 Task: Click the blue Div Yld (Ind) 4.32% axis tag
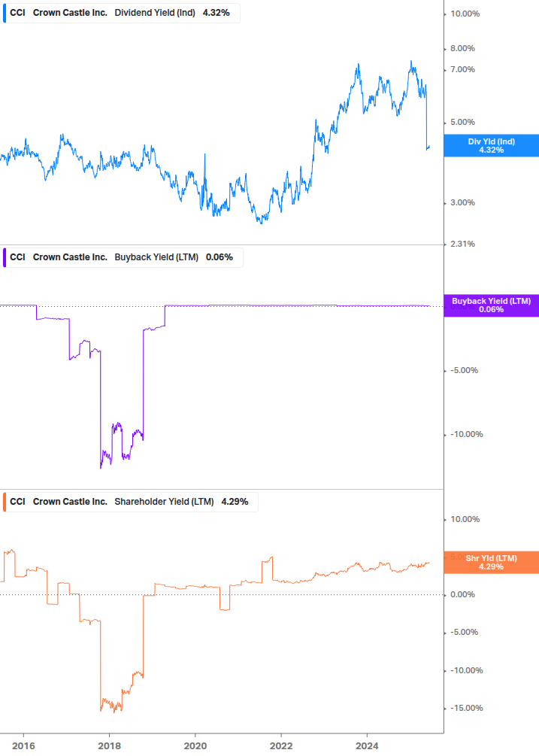pyautogui.click(x=492, y=146)
